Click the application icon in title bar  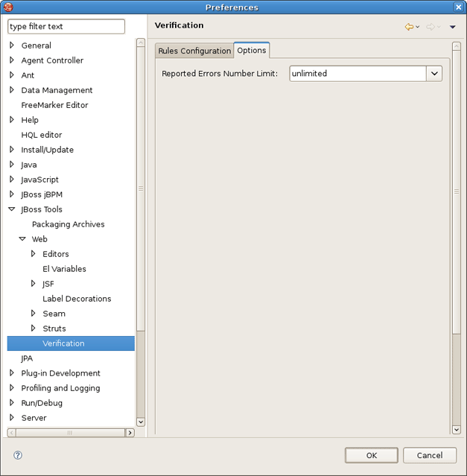(9, 7)
